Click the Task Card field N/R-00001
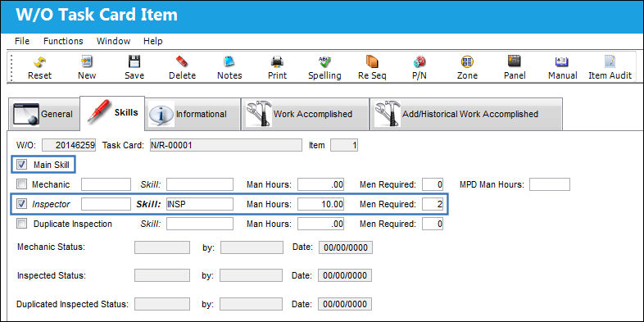The image size is (644, 322). point(226,145)
